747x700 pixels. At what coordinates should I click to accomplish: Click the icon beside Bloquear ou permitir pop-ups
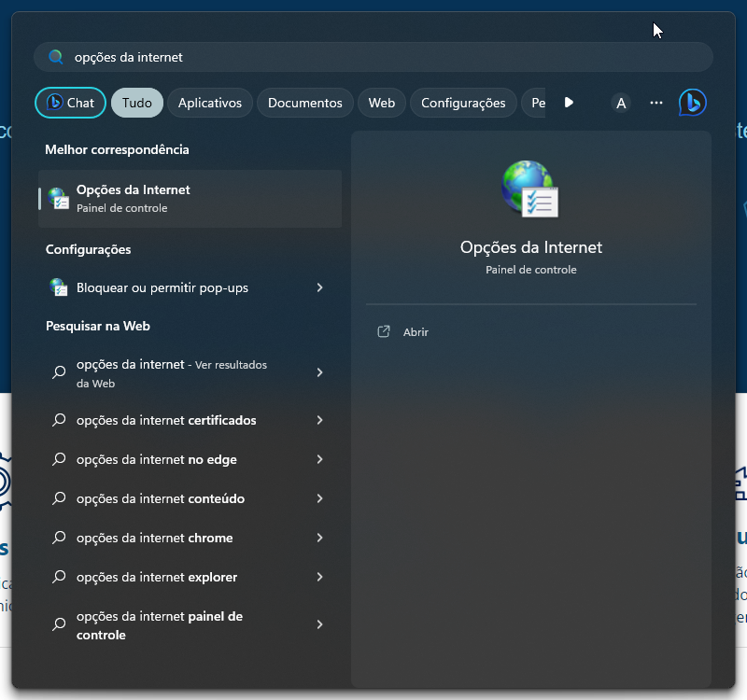click(59, 287)
